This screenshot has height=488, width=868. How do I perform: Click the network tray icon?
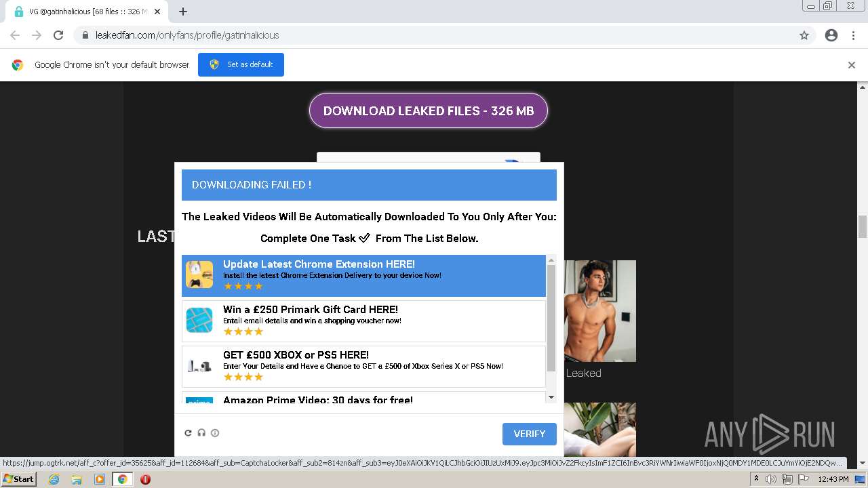(x=787, y=479)
